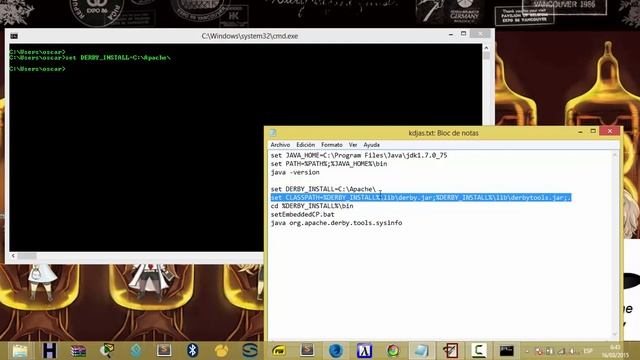
Task: Click the 'cd %DERBY_INSTALL%\bin' line
Action: point(312,206)
